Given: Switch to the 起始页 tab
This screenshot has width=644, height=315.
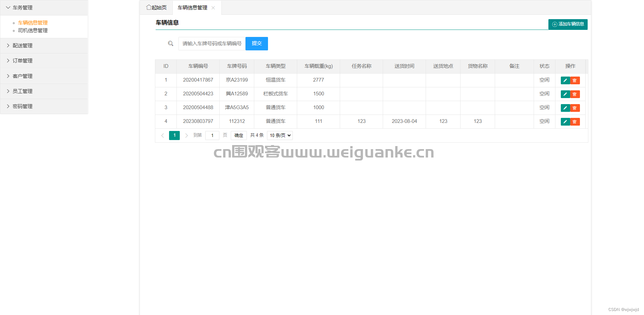Looking at the screenshot, I should click(156, 7).
